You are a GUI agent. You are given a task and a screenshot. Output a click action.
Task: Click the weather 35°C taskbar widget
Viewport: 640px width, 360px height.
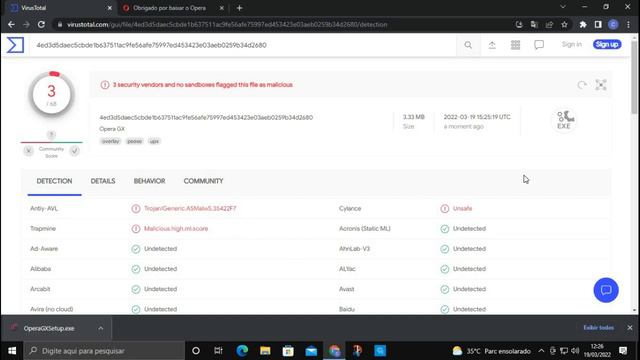pos(491,351)
